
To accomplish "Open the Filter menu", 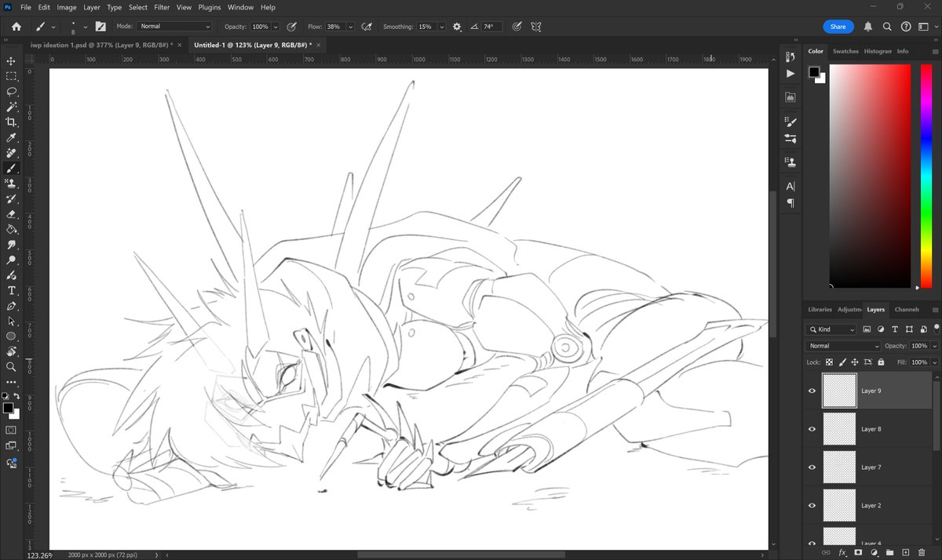I will pos(162,7).
